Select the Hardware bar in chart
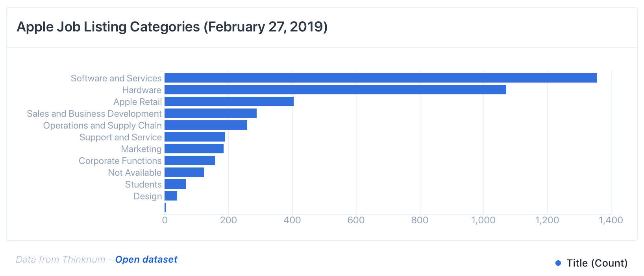The image size is (644, 276). tap(335, 90)
